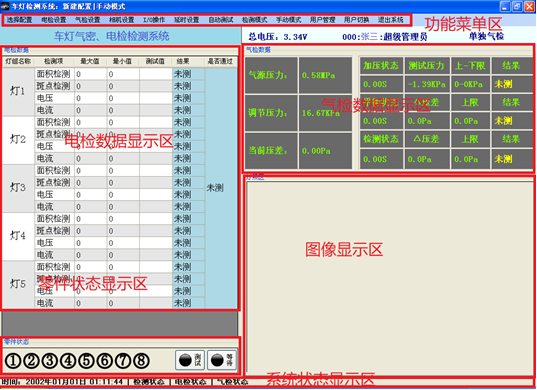Screen dimensions: 537x390
Task: Click part status indicator number ①
Action: tap(13, 361)
